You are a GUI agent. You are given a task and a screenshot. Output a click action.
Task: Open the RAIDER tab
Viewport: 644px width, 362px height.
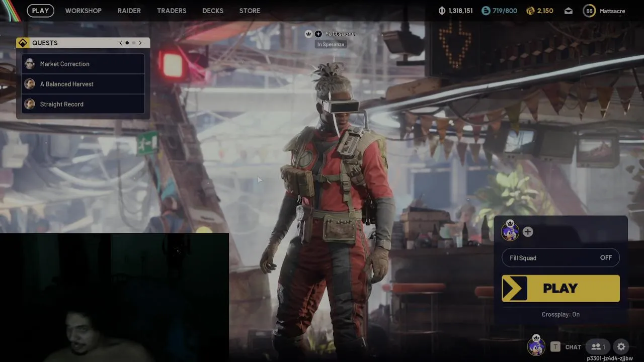[x=129, y=11]
